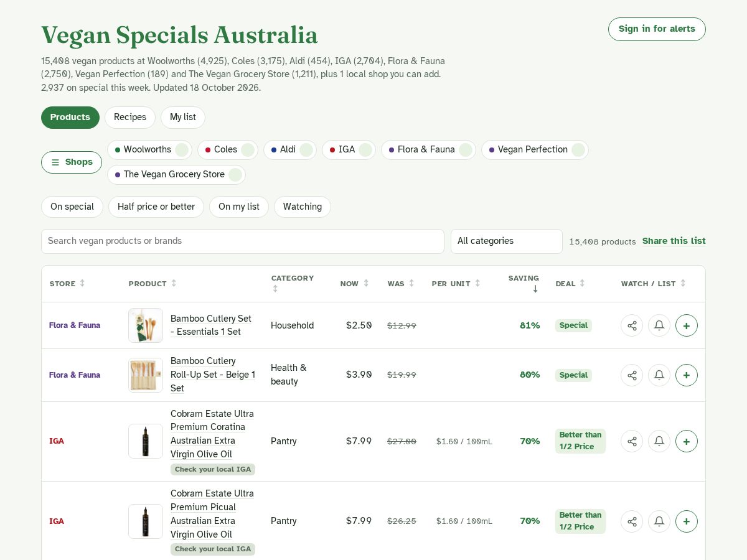Sort table by Per Unit column
747x560 pixels.
pos(456,284)
